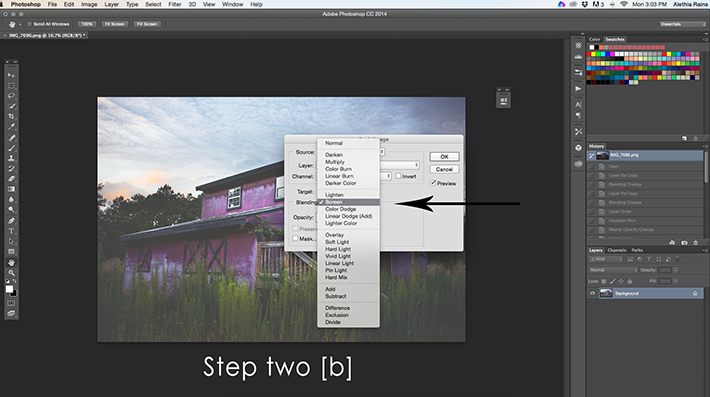
Task: Click the Fill Screen button
Action: (147, 24)
